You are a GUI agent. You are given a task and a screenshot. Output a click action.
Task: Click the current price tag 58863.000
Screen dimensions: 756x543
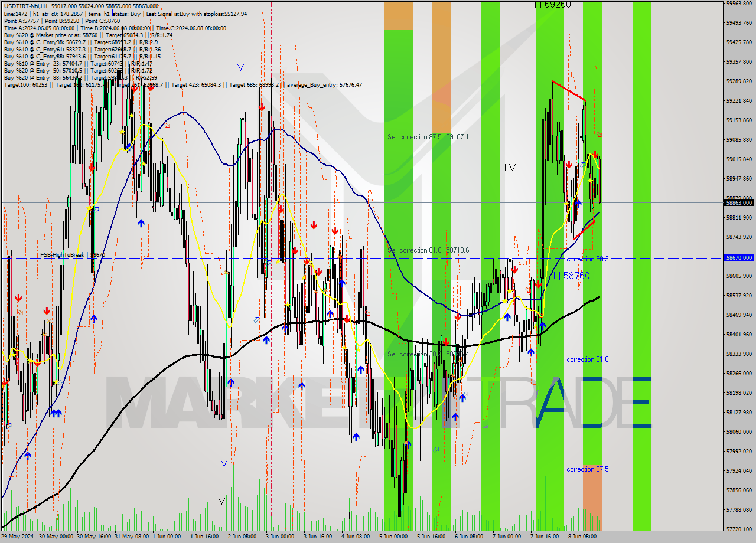(739, 202)
